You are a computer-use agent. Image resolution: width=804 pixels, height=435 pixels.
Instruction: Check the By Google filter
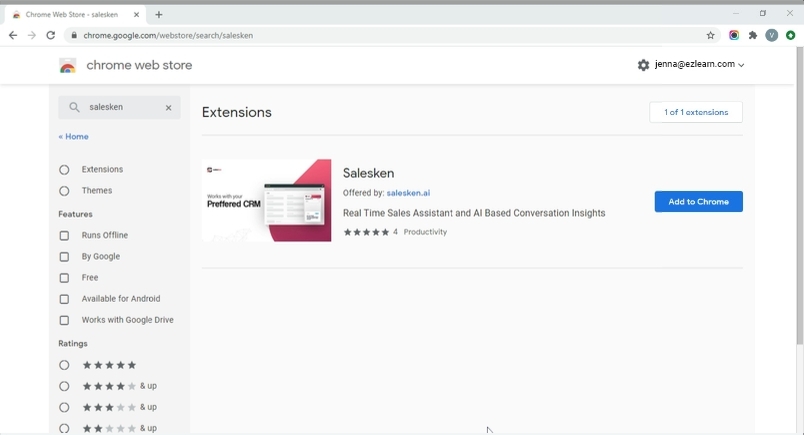pos(64,256)
